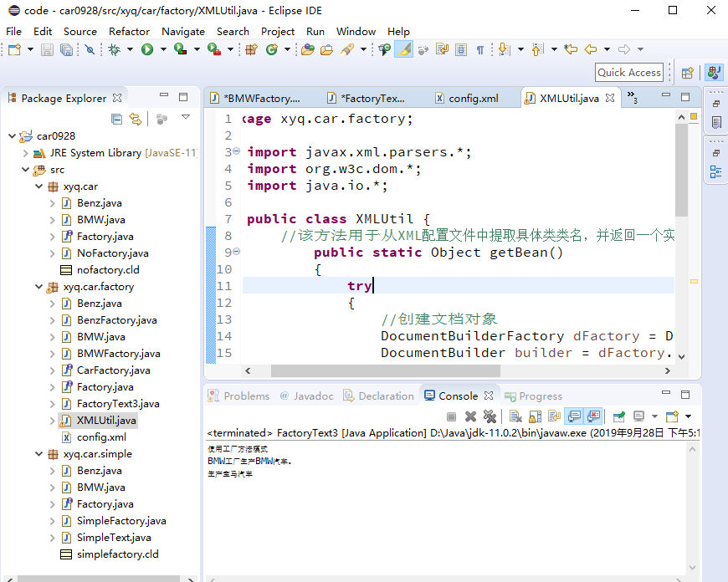Terminate the running console process

[x=450, y=416]
